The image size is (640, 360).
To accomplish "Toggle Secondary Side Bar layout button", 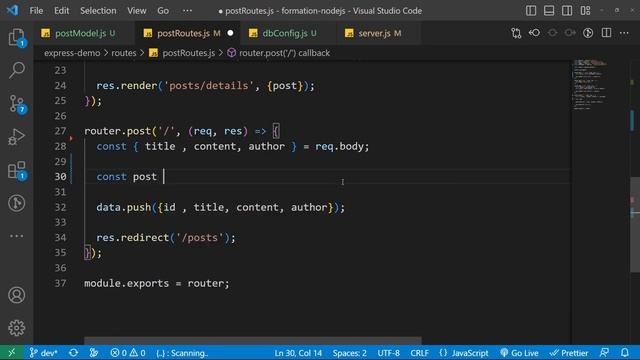I will [x=567, y=11].
